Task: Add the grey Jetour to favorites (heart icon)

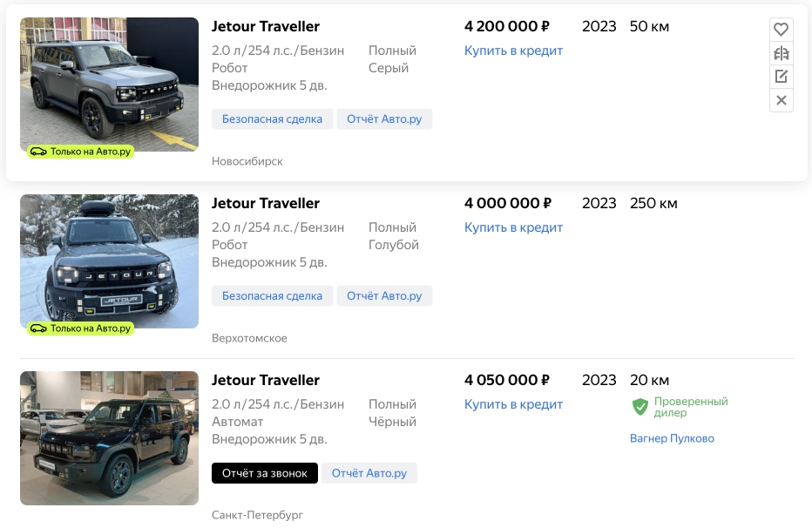Action: point(782,29)
